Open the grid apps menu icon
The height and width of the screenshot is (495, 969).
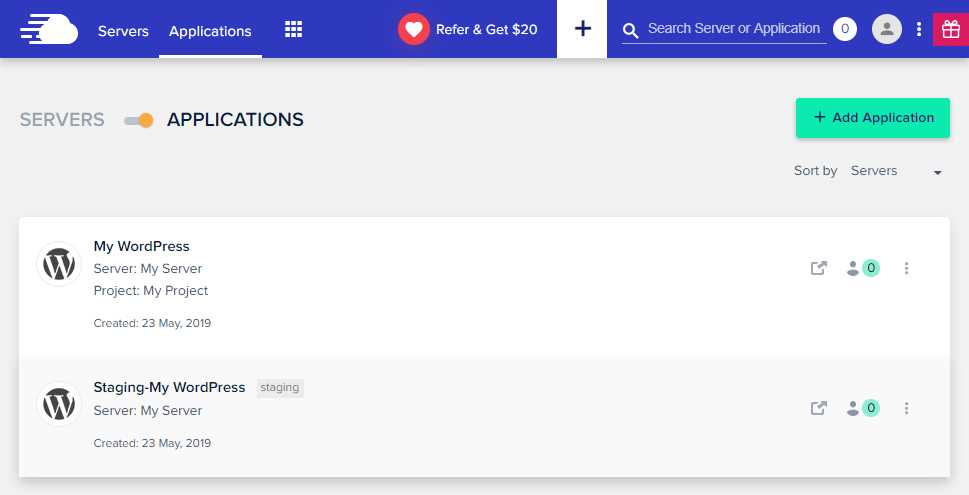(x=293, y=29)
